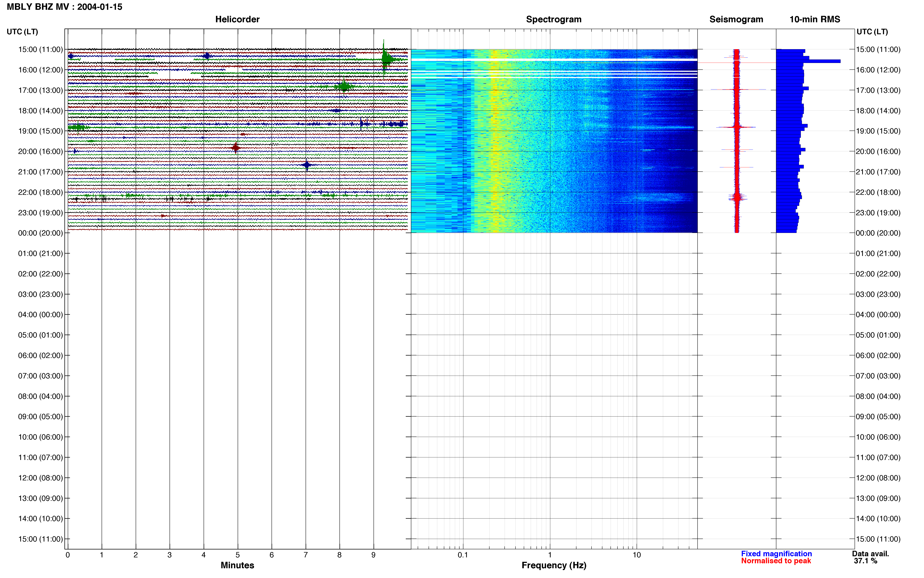The image size is (924, 578).
Task: Click the longest bar in the 10-min RMS plot
Action: tap(808, 61)
